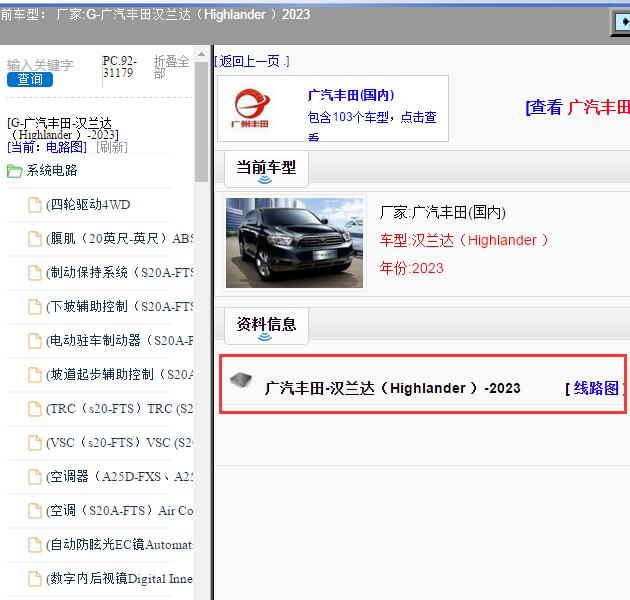Collapse the 系统电路 folder
The image size is (630, 600).
tap(52, 170)
